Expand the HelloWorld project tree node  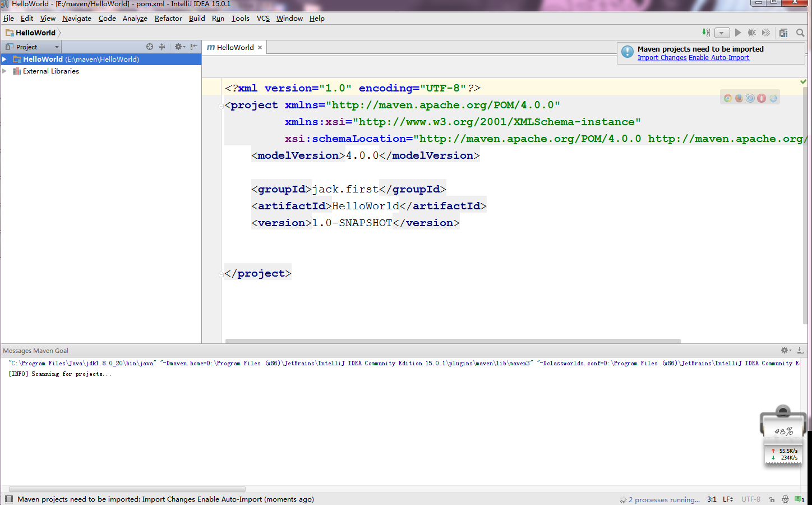5,59
